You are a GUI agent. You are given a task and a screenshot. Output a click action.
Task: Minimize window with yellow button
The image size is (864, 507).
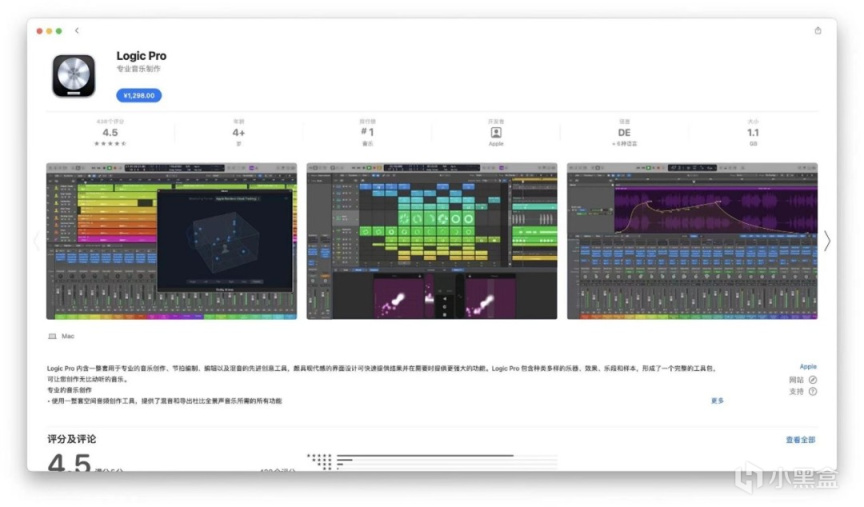pyautogui.click(x=49, y=31)
